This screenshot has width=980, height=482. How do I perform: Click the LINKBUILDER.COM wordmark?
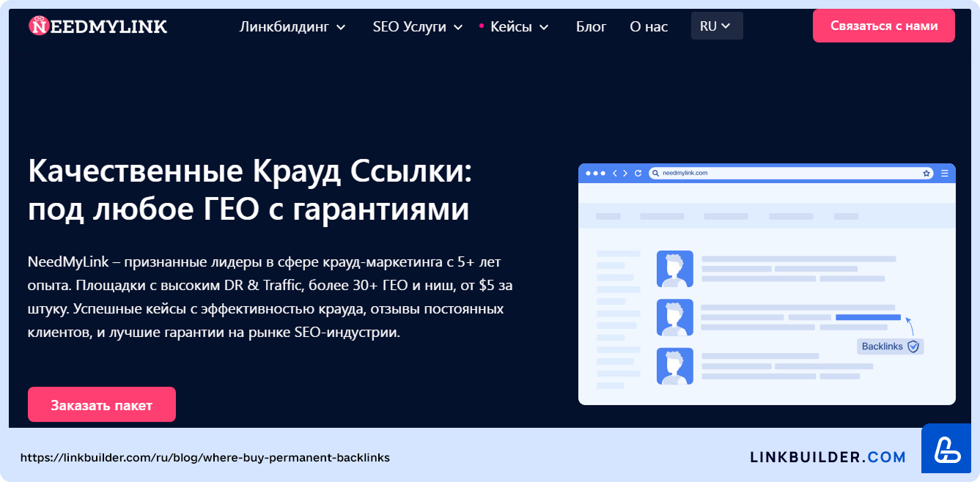(x=828, y=457)
